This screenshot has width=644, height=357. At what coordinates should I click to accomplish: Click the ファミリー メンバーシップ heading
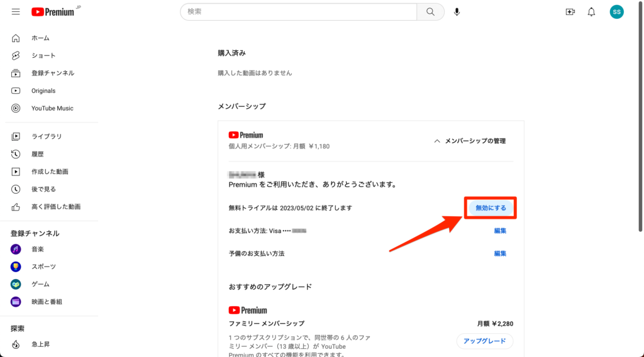pyautogui.click(x=266, y=324)
